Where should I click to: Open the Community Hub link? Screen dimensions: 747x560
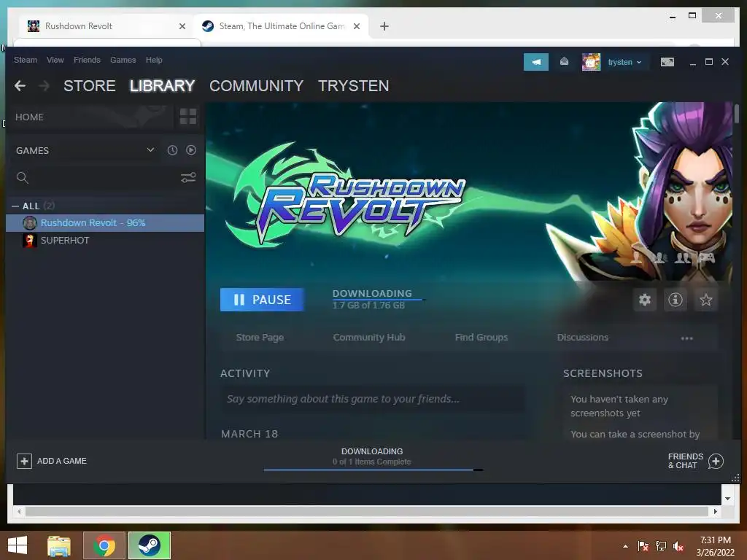point(368,337)
